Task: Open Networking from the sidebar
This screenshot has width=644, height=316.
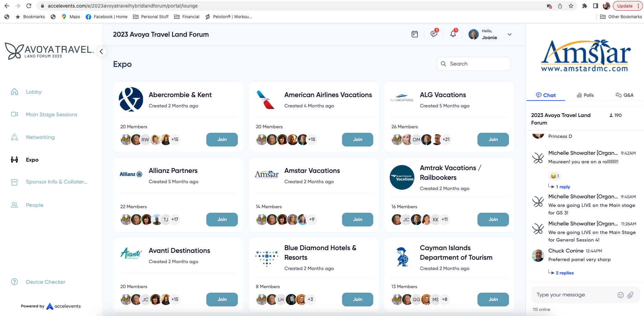Action: (40, 137)
